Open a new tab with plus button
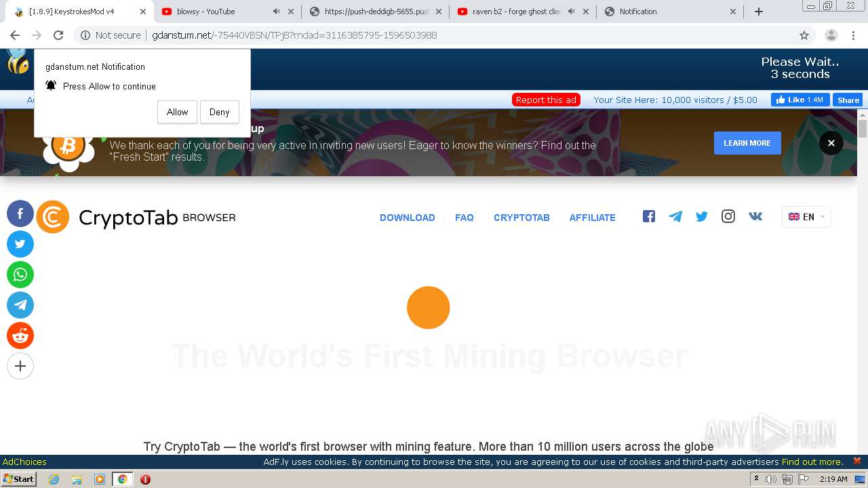868x488 pixels. [759, 12]
